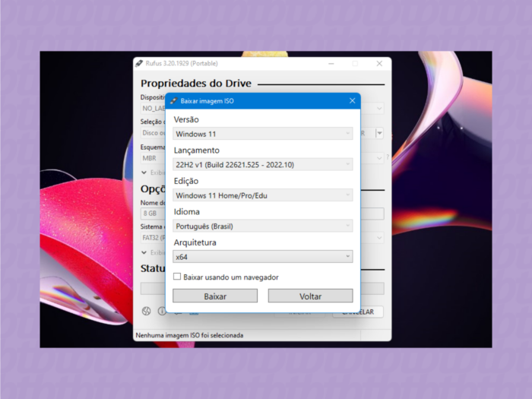Viewport: 532px width, 399px height.
Task: Open the Edição dropdown with Home/Pro/Edu
Action: [263, 195]
